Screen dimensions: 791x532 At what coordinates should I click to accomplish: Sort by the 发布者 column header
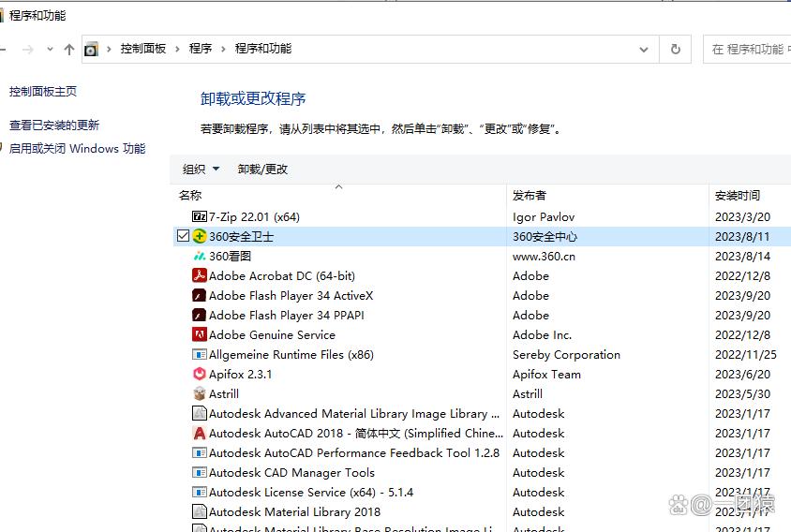pyautogui.click(x=530, y=195)
